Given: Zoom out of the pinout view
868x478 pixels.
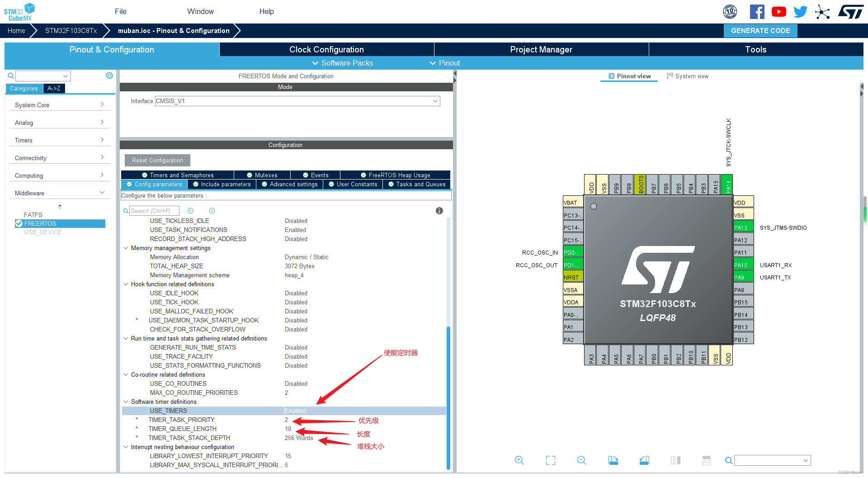Looking at the screenshot, I should pos(581,460).
